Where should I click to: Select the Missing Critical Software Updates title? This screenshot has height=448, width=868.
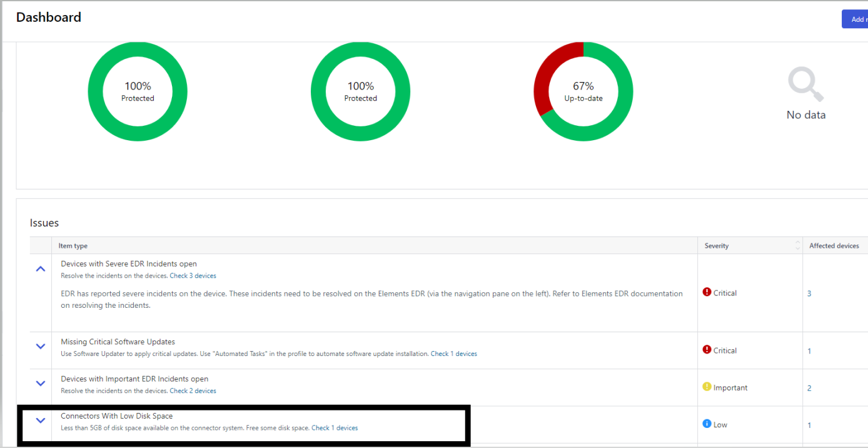coord(118,342)
